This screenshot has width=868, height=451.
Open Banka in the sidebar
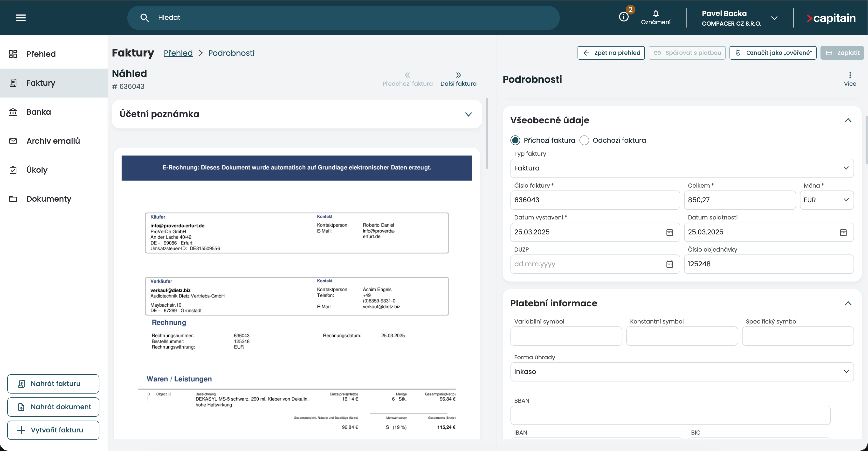coord(38,112)
